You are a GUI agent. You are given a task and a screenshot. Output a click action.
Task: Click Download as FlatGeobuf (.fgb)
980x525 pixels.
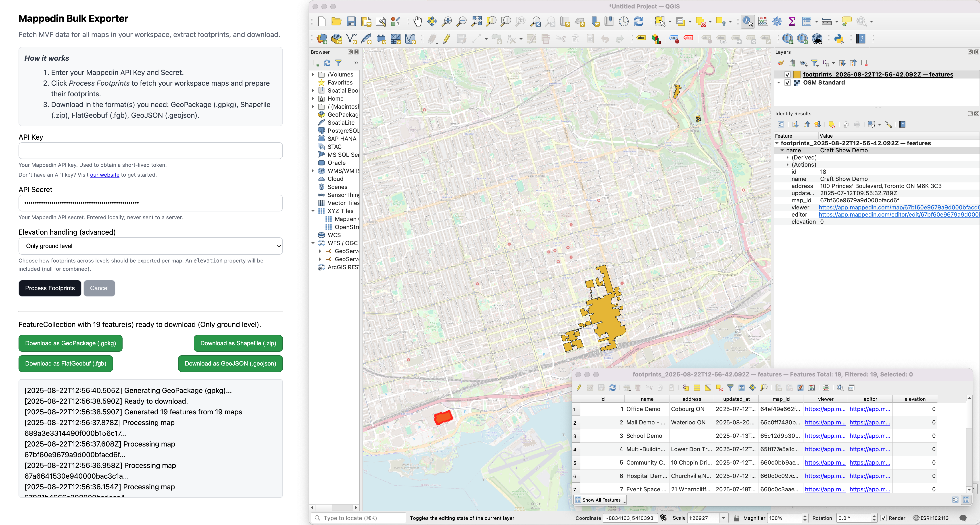click(x=65, y=364)
